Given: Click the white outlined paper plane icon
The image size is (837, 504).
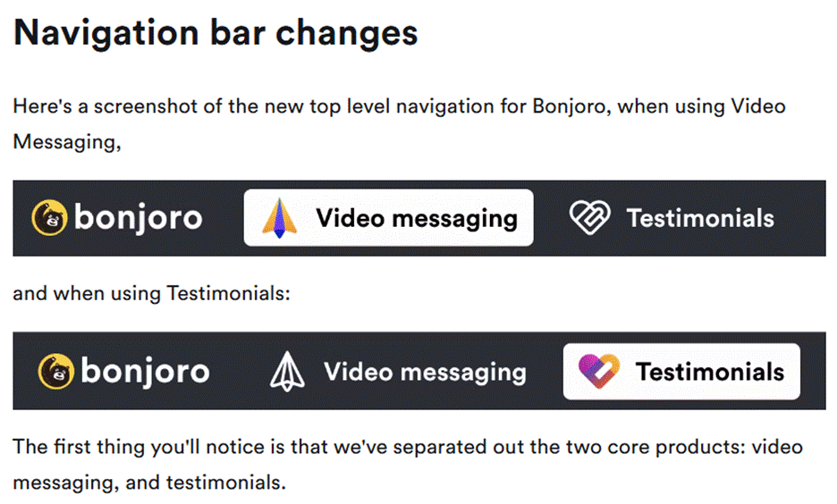Looking at the screenshot, I should [x=287, y=371].
